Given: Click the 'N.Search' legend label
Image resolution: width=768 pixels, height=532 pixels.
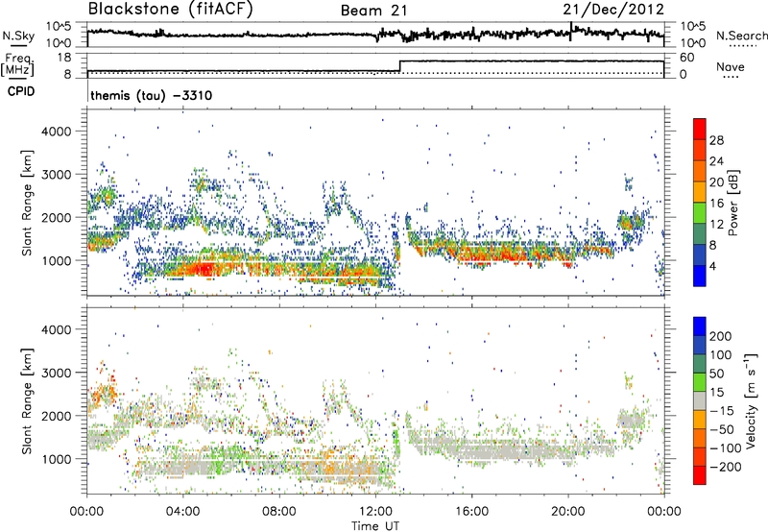Looking at the screenshot, I should tap(741, 36).
